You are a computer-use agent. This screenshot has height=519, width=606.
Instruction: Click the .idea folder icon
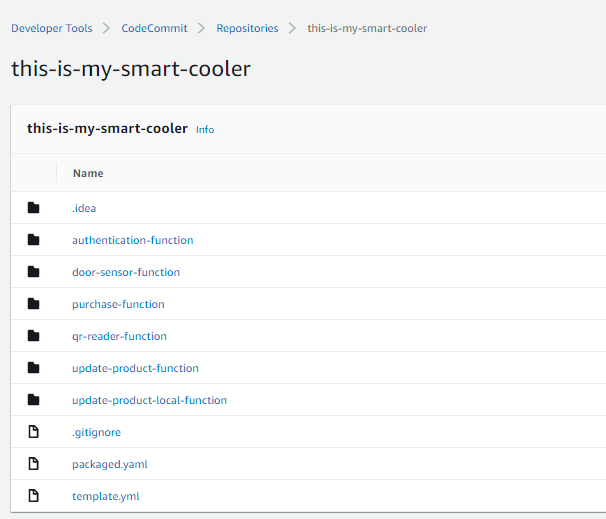[34, 208]
